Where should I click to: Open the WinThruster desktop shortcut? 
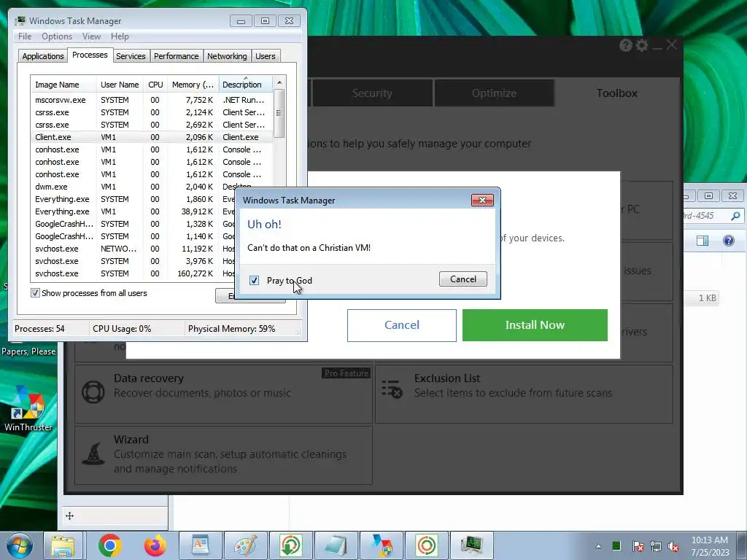click(28, 410)
